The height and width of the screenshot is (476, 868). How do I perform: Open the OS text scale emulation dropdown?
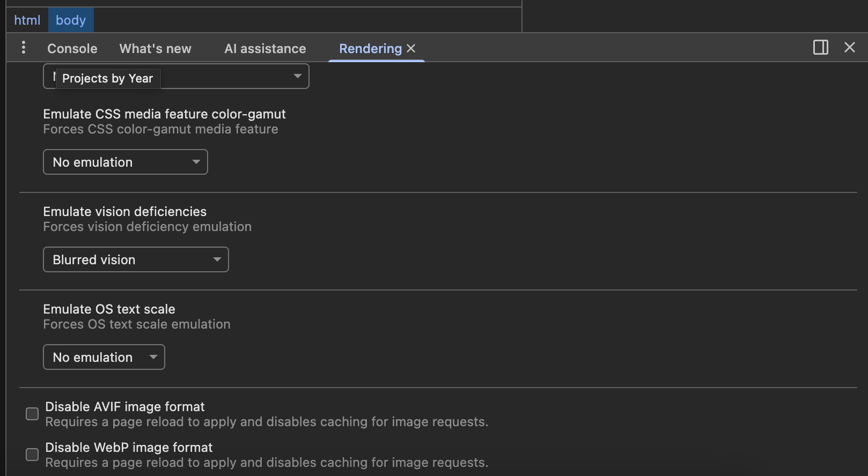coord(104,357)
